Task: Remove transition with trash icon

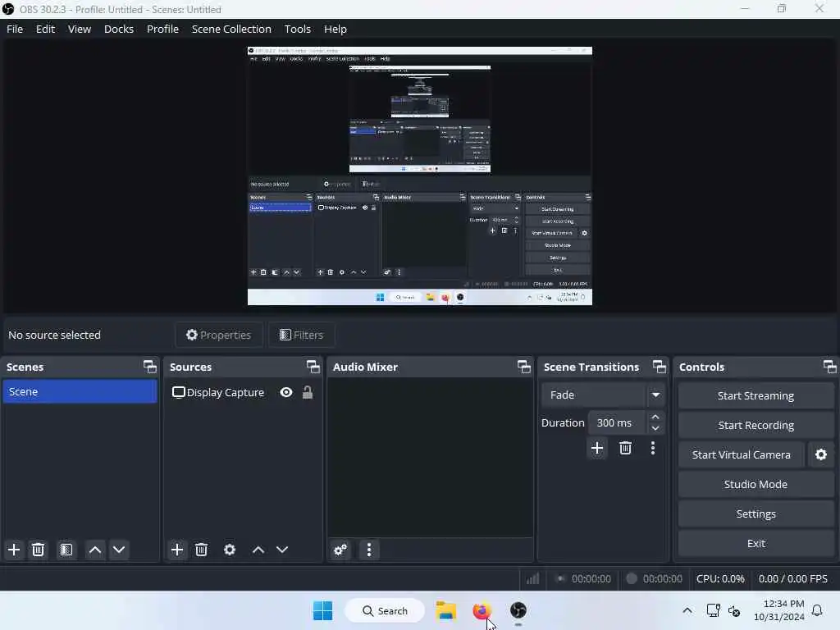Action: [x=625, y=448]
